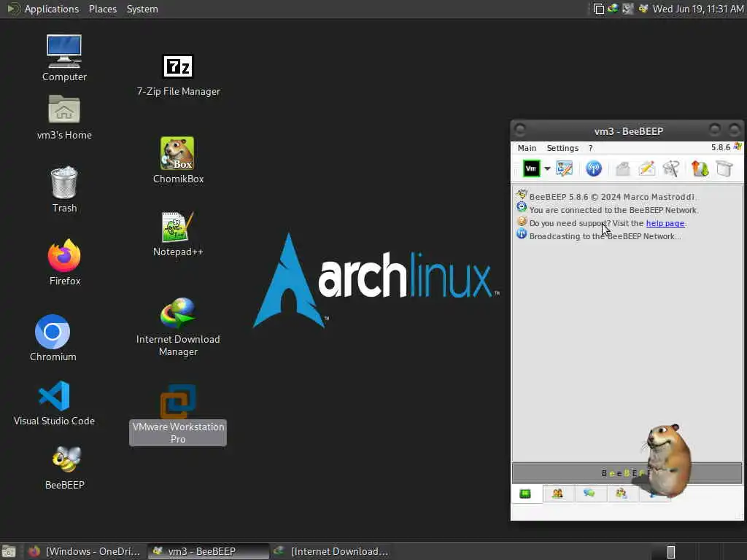Restore the Internet Download Manager taskbar window
Viewport: 747px width, 560px height.
[332, 551]
